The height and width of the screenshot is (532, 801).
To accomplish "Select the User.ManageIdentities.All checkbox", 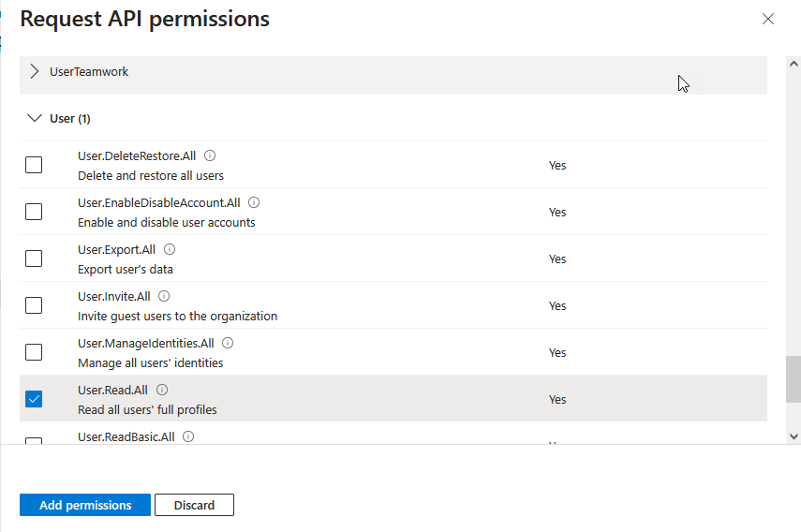I will pos(34,352).
